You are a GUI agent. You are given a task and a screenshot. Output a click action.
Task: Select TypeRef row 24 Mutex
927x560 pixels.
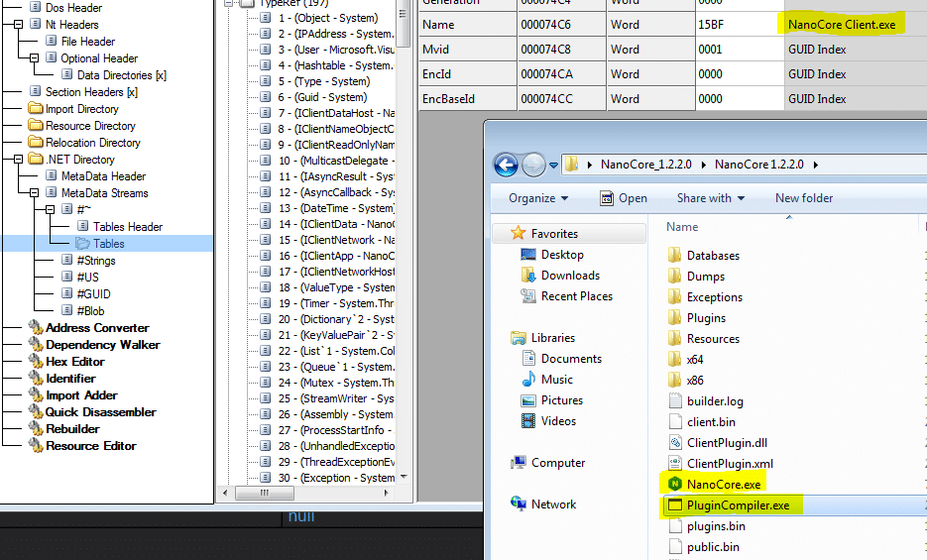pos(336,383)
